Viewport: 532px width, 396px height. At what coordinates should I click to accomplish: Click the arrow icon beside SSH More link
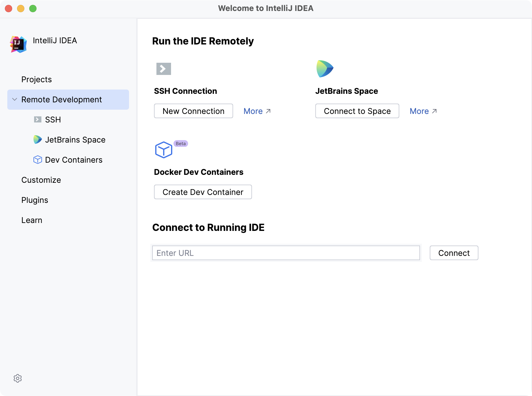268,111
